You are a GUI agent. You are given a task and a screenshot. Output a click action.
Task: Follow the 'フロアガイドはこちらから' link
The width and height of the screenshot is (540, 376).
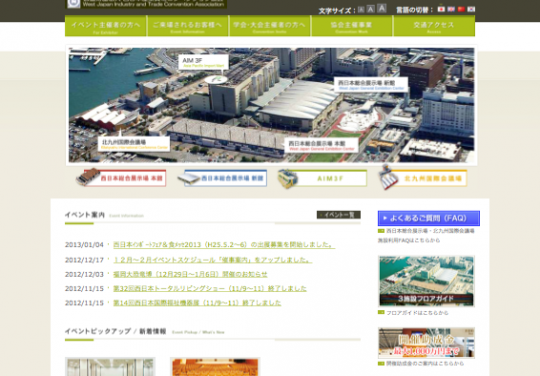[417, 313]
